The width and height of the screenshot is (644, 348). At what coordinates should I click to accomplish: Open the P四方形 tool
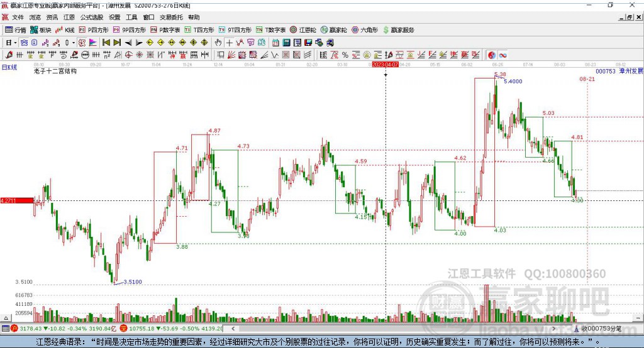(x=94, y=30)
